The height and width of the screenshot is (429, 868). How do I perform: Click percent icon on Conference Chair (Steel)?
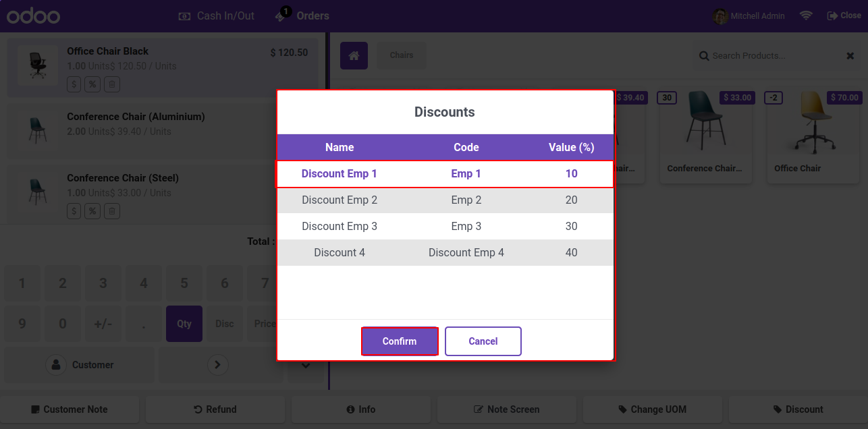coord(93,211)
